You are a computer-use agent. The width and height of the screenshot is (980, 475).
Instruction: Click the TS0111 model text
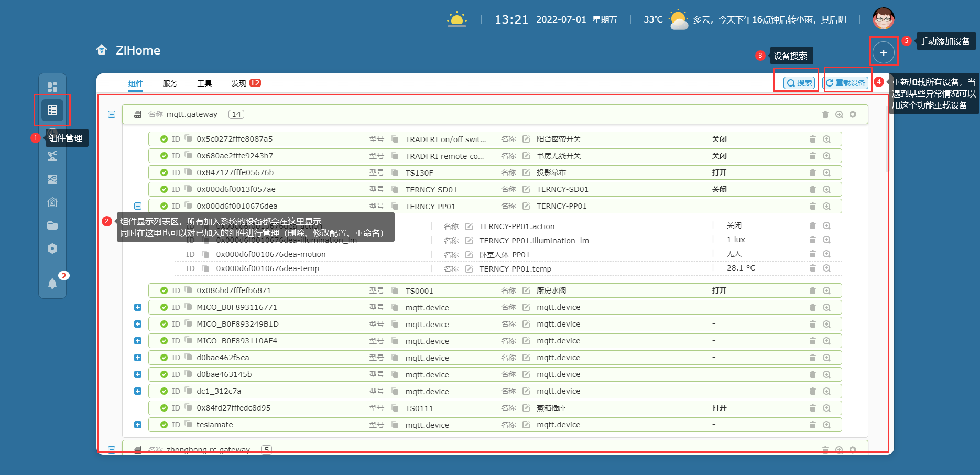419,408
